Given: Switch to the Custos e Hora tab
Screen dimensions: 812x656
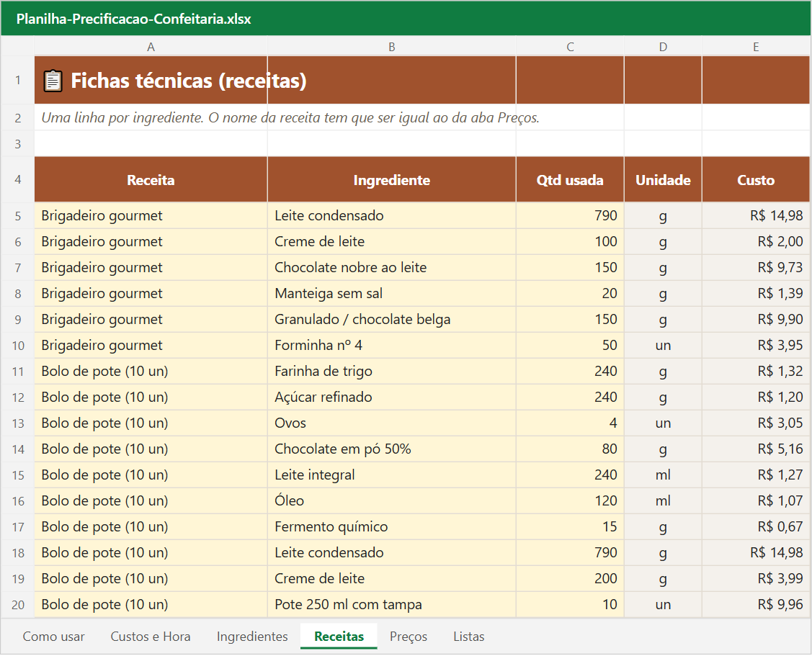Looking at the screenshot, I should pyautogui.click(x=150, y=637).
